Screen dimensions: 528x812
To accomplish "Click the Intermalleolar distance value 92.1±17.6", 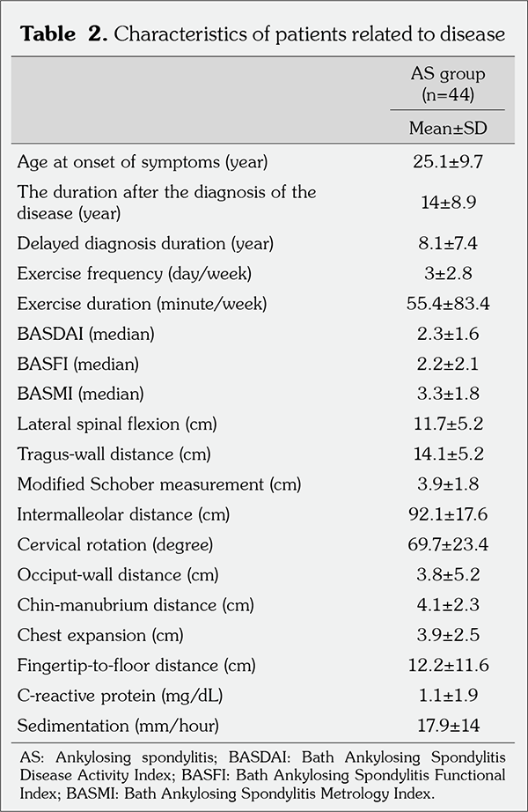I will [447, 513].
